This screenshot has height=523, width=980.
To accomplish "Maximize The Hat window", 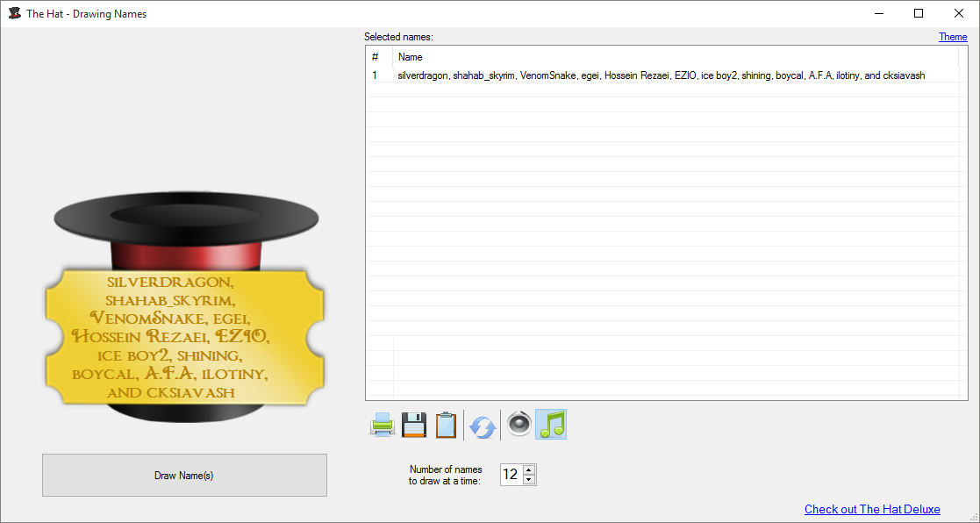I will pyautogui.click(x=919, y=13).
